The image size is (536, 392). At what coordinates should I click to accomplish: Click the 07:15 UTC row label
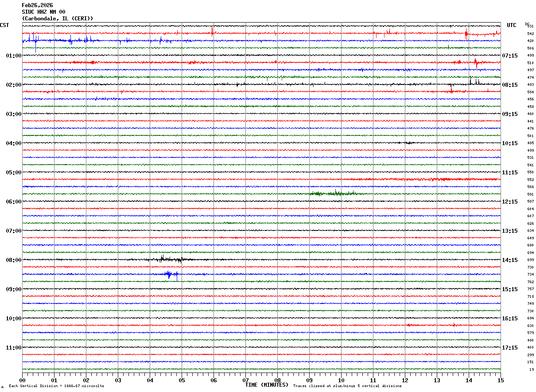(510, 56)
